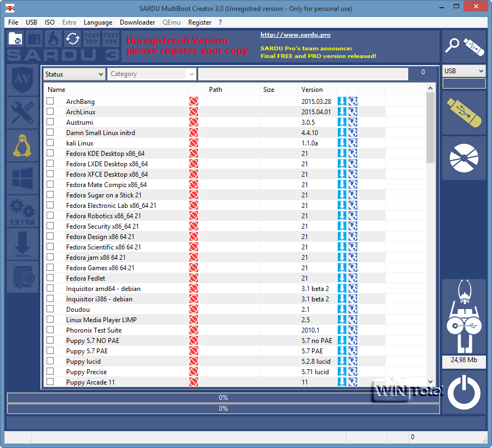
Task: Enable the Puppy Arcade 11 checkbox
Action: [50, 381]
